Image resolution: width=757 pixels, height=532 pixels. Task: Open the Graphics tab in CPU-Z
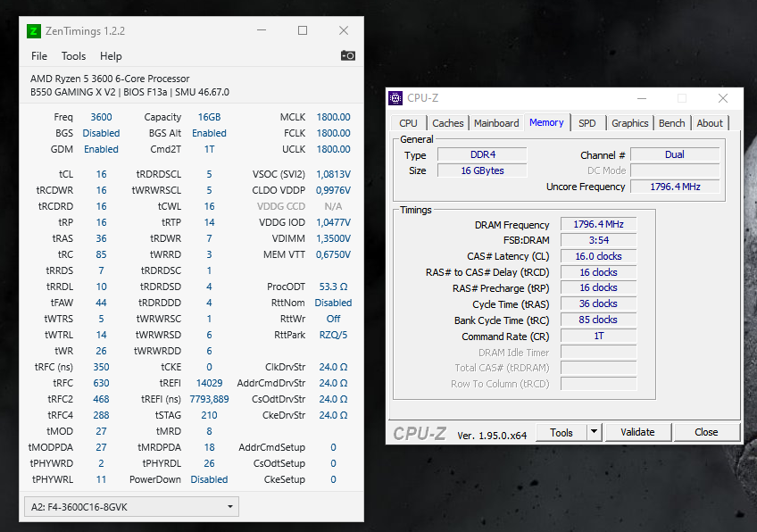tap(629, 123)
